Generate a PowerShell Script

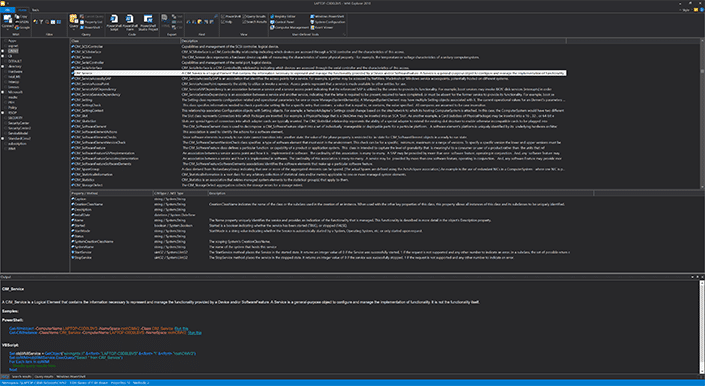coord(114,22)
